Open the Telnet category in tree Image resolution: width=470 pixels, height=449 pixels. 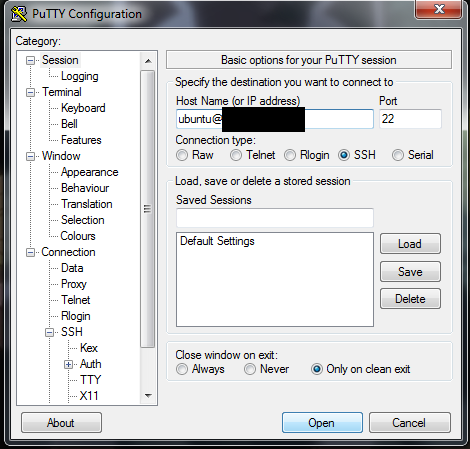(x=76, y=300)
